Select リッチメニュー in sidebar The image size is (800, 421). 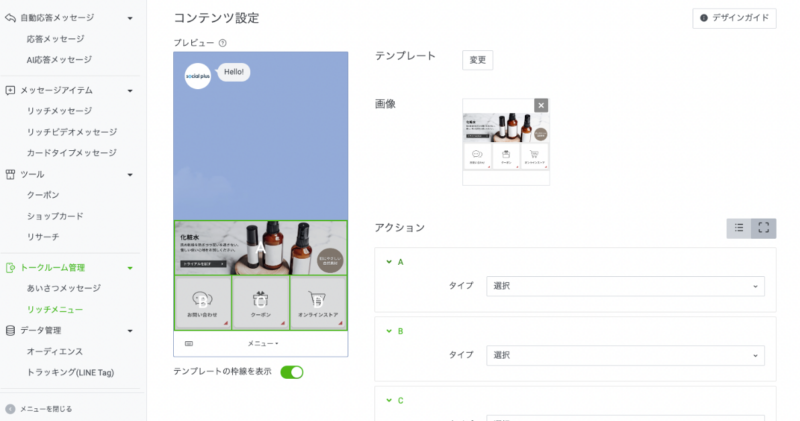click(55, 310)
